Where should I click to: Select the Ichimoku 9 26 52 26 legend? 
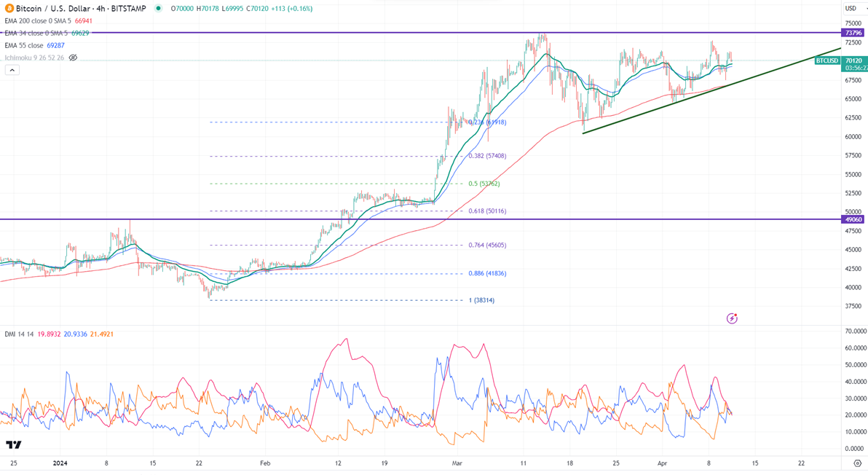(34, 58)
